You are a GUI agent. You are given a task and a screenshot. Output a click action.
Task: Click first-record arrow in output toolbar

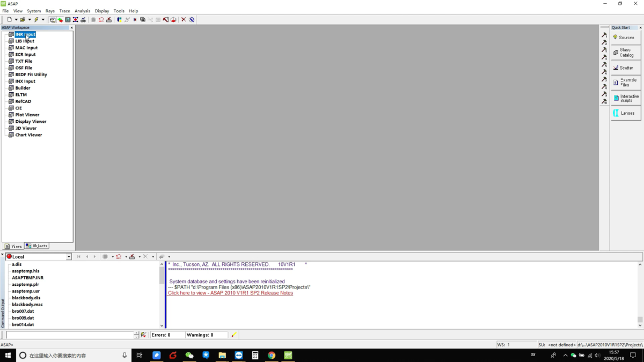click(79, 256)
